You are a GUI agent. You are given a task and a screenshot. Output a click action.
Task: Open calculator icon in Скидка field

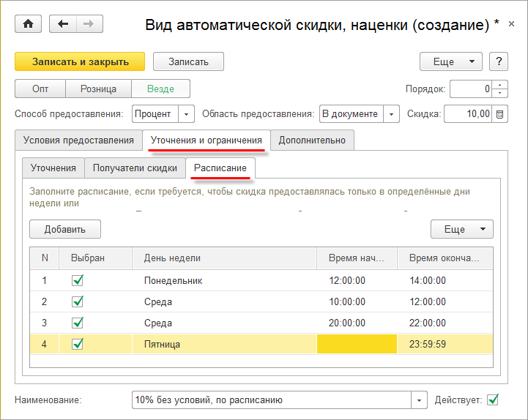point(499,114)
